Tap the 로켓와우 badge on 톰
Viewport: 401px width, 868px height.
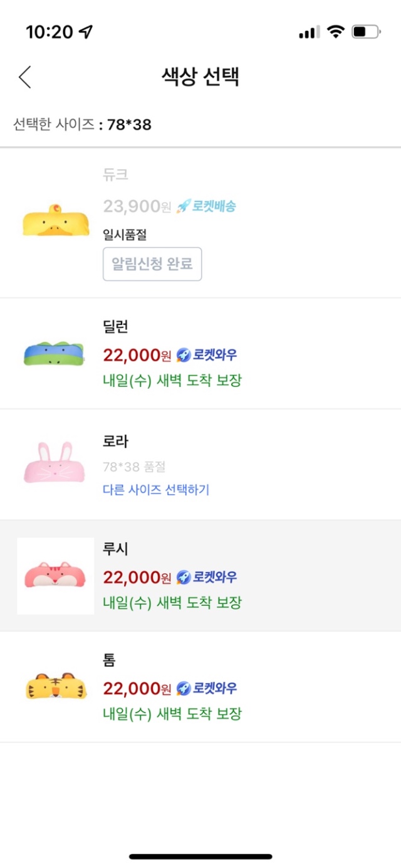[x=207, y=689]
